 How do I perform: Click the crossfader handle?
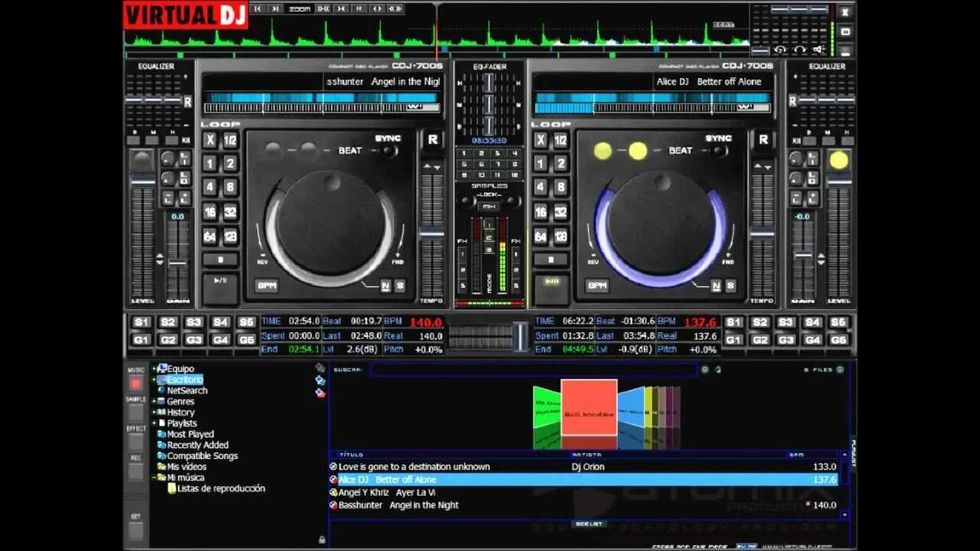521,337
